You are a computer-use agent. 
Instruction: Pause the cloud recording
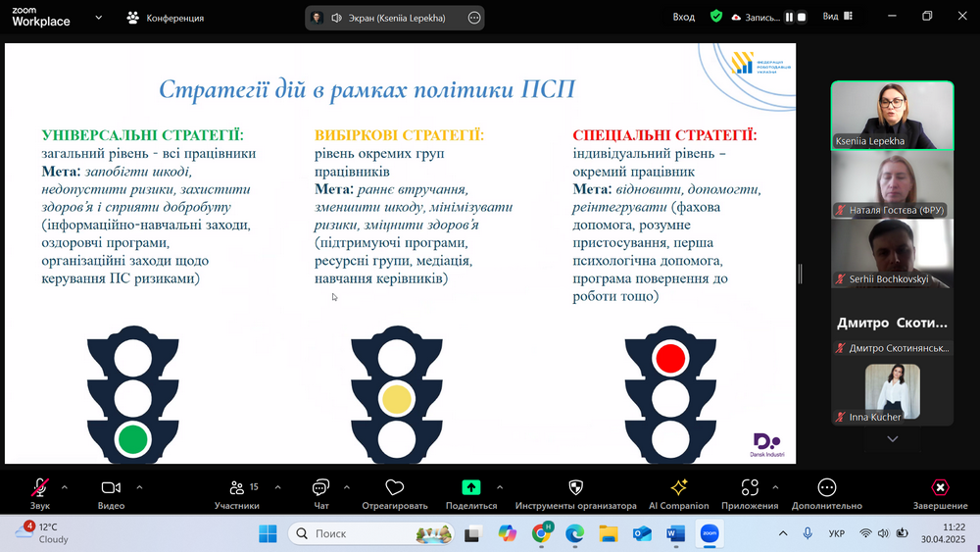click(x=789, y=18)
